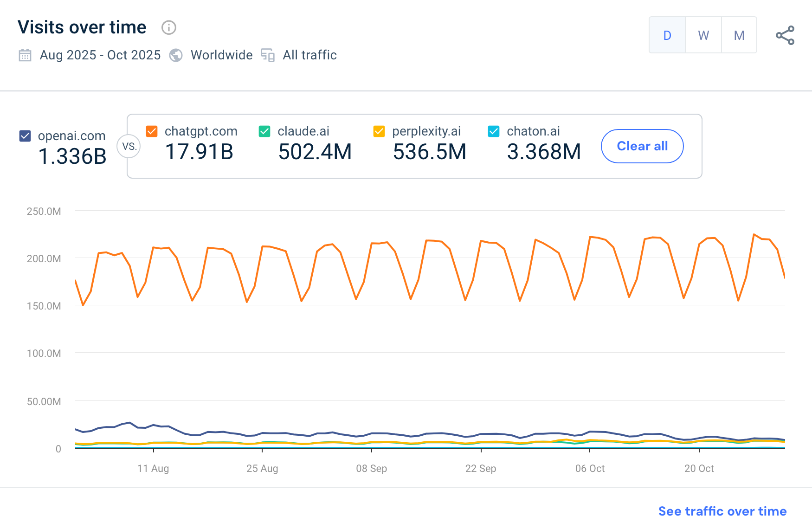
Task: Click the calendar icon next to date range
Action: click(x=25, y=55)
